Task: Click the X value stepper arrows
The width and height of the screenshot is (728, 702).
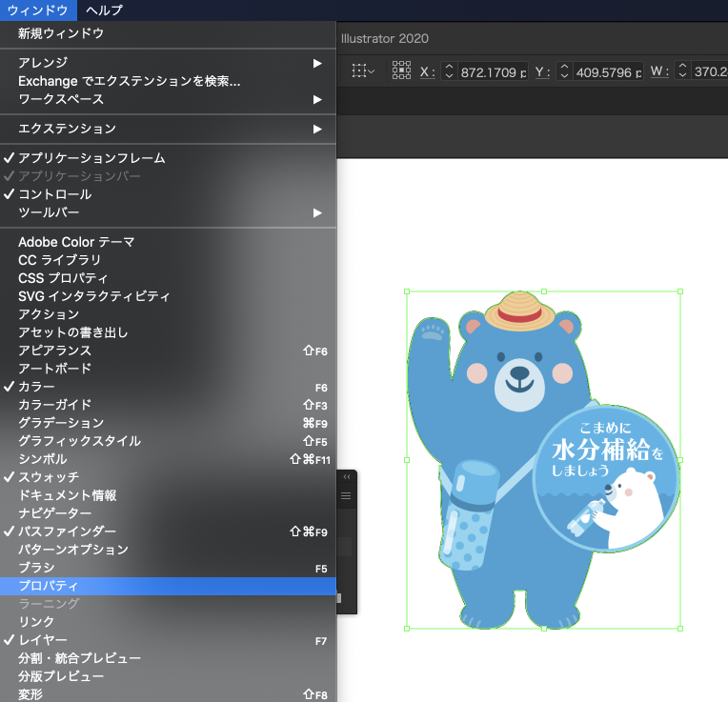Action: coord(449,71)
